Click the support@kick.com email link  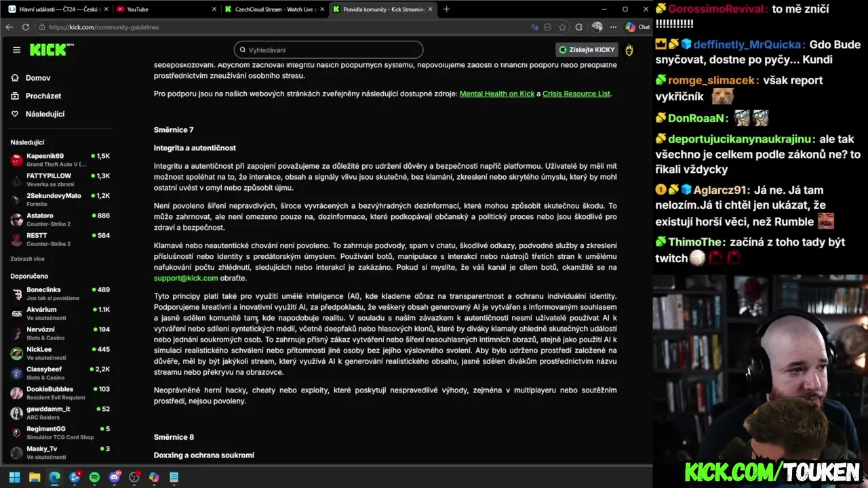tap(186, 278)
